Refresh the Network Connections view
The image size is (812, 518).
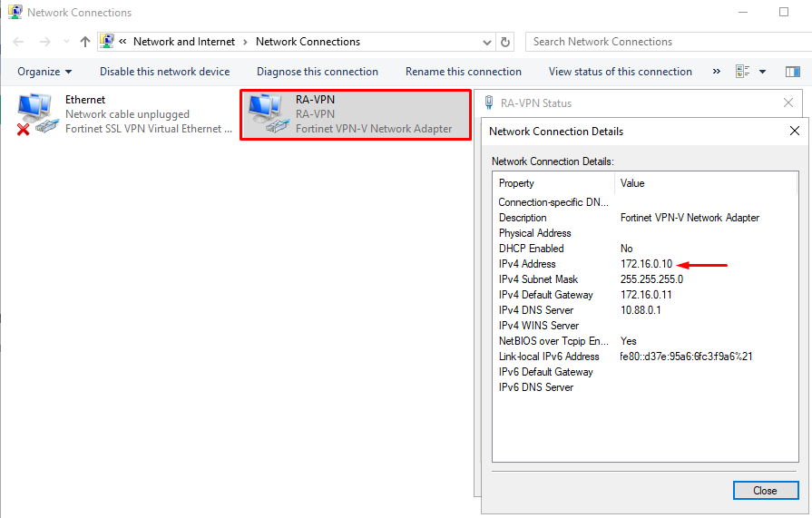click(x=505, y=43)
